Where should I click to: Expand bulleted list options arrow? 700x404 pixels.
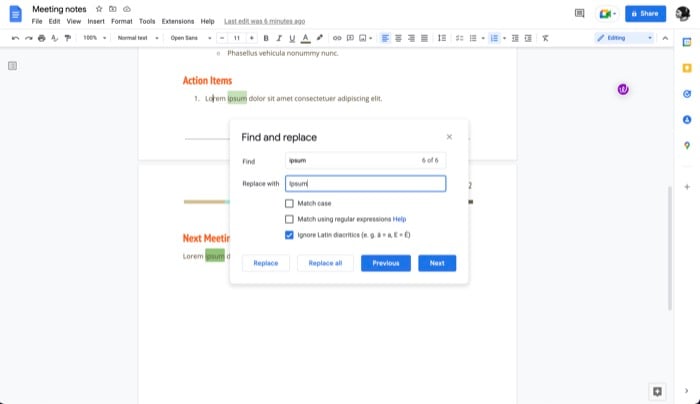pos(483,38)
